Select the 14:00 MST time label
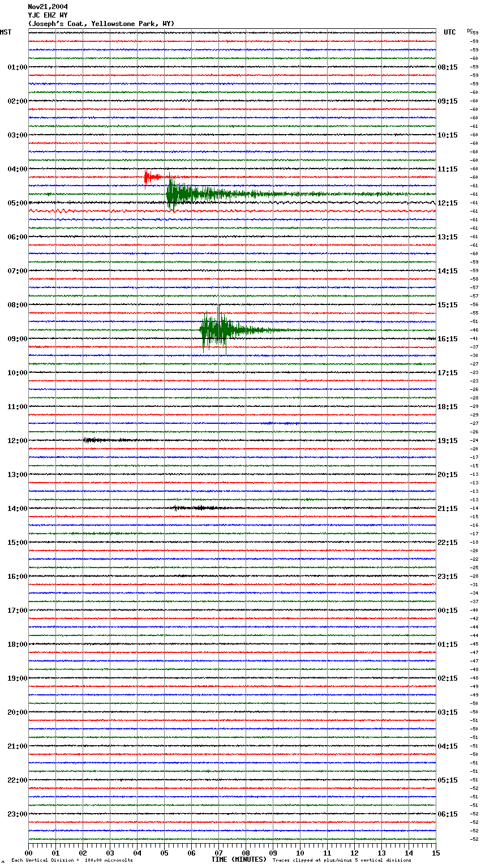481x868 pixels. coord(18,509)
